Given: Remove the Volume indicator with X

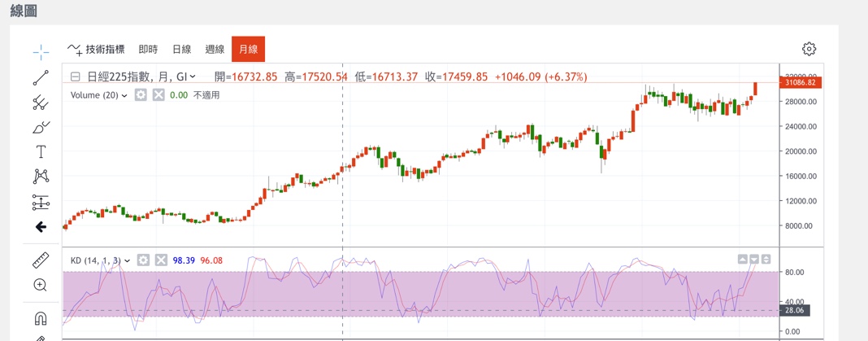Looking at the screenshot, I should click(x=158, y=95).
